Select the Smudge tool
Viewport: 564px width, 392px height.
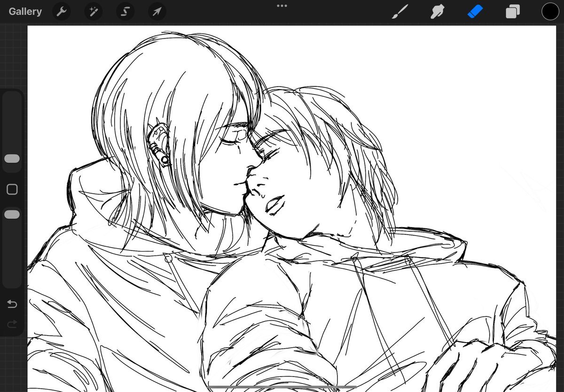coord(437,12)
